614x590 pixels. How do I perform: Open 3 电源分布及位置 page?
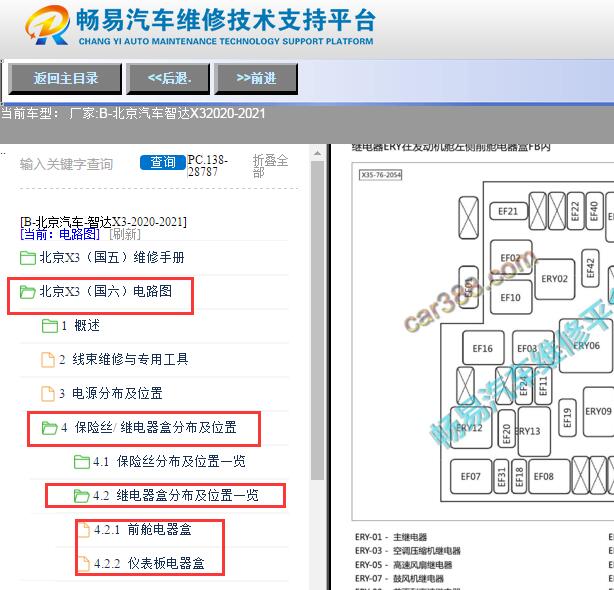tap(111, 393)
